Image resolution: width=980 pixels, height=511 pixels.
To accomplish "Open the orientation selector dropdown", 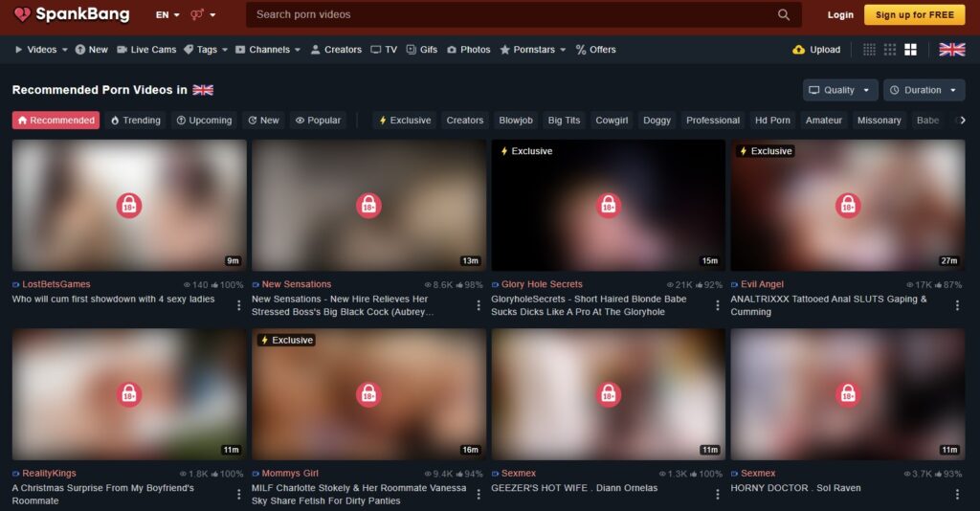I will pos(203,14).
